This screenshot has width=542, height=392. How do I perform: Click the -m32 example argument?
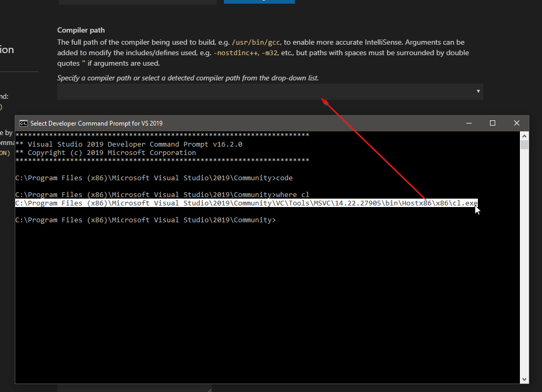[x=270, y=53]
